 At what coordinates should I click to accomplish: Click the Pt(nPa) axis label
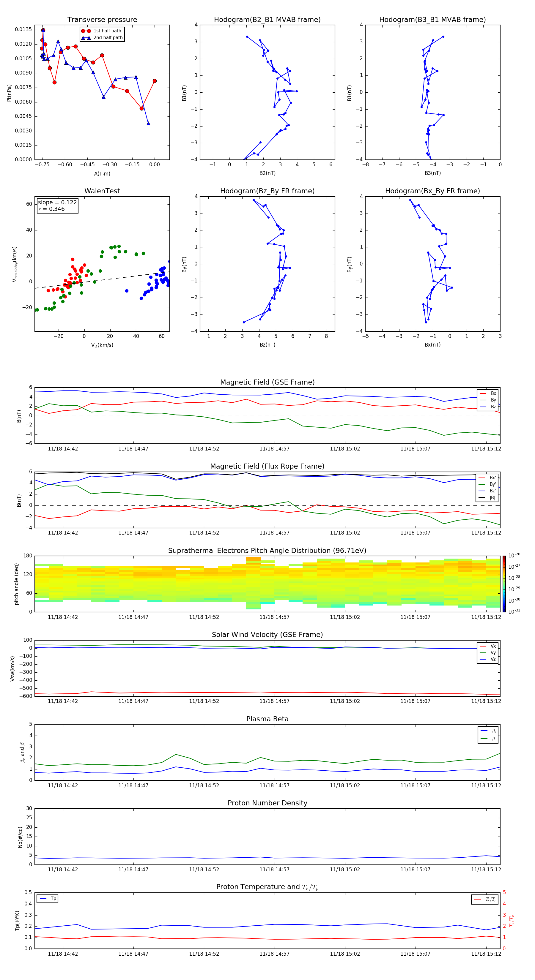[x=9, y=93]
